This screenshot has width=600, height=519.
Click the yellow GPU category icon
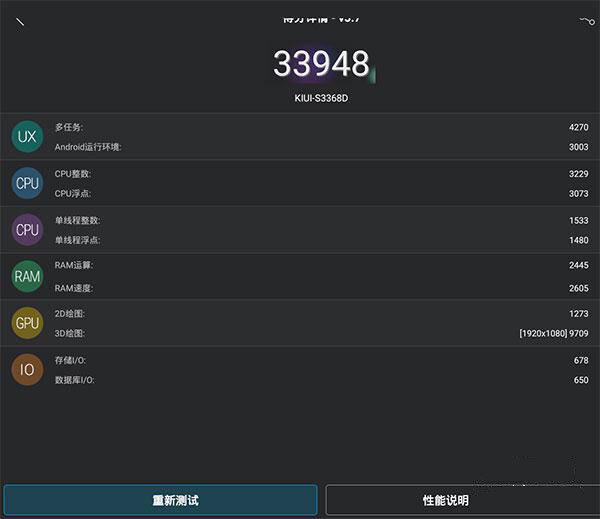click(27, 323)
